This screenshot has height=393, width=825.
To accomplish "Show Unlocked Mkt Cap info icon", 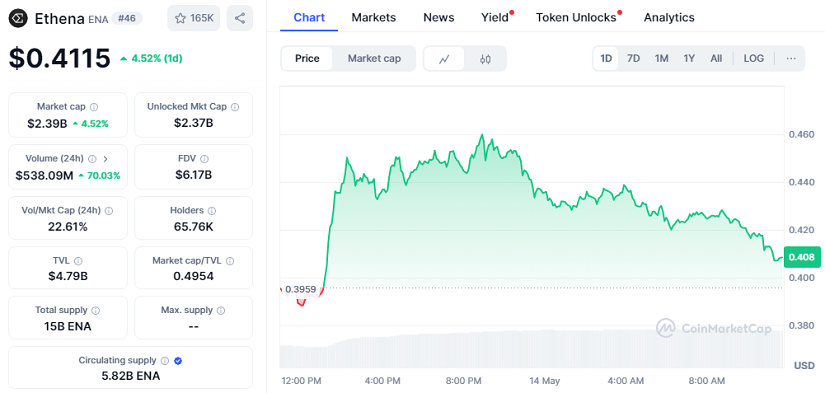I will click(x=235, y=107).
